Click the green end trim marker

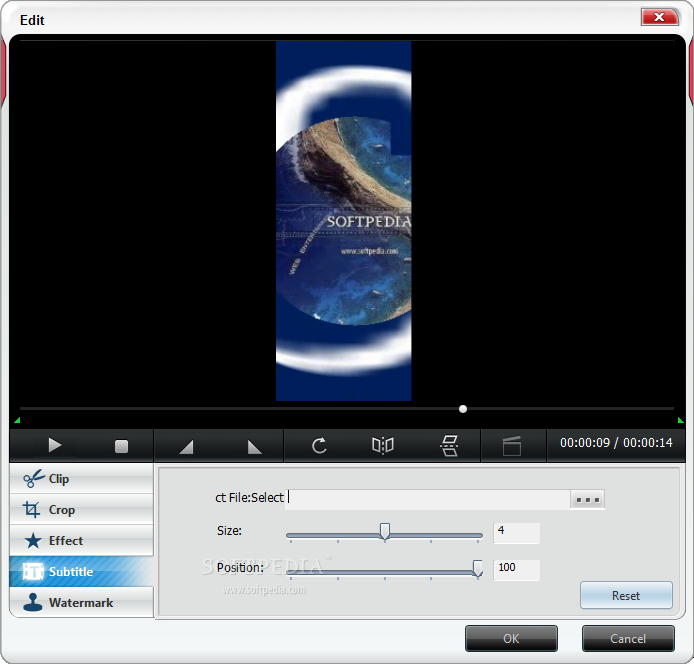point(681,420)
